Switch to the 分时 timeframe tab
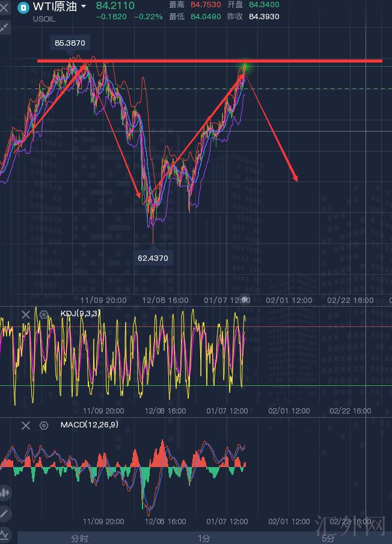 [x=79, y=538]
